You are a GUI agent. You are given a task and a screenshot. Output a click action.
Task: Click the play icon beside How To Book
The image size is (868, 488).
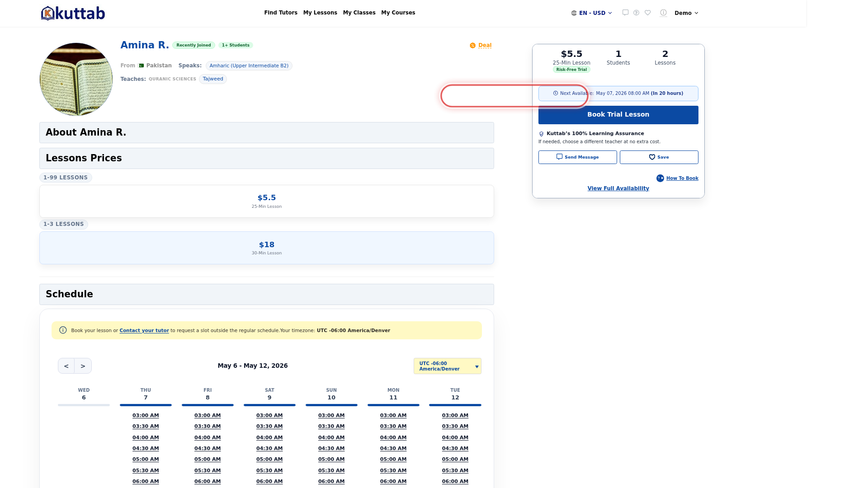(660, 178)
